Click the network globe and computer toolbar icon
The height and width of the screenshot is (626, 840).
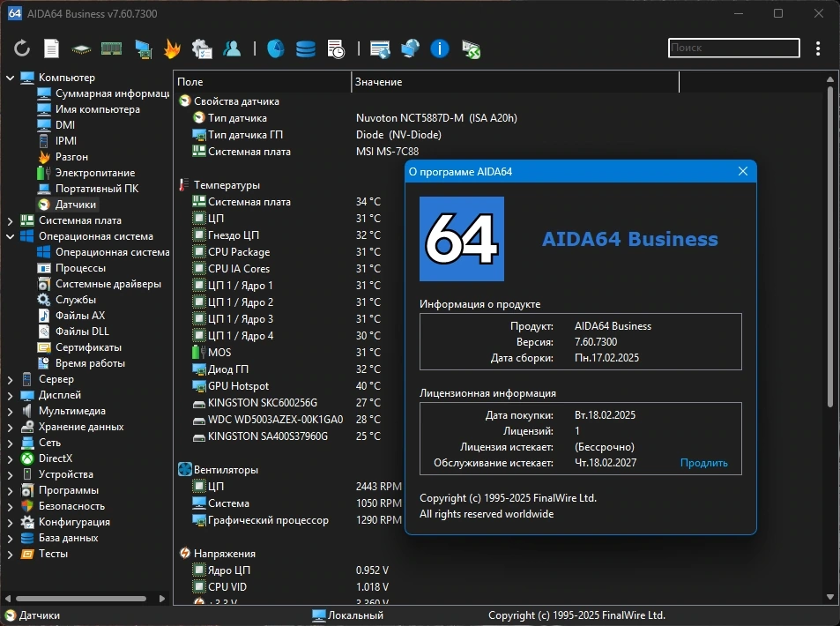pos(410,48)
